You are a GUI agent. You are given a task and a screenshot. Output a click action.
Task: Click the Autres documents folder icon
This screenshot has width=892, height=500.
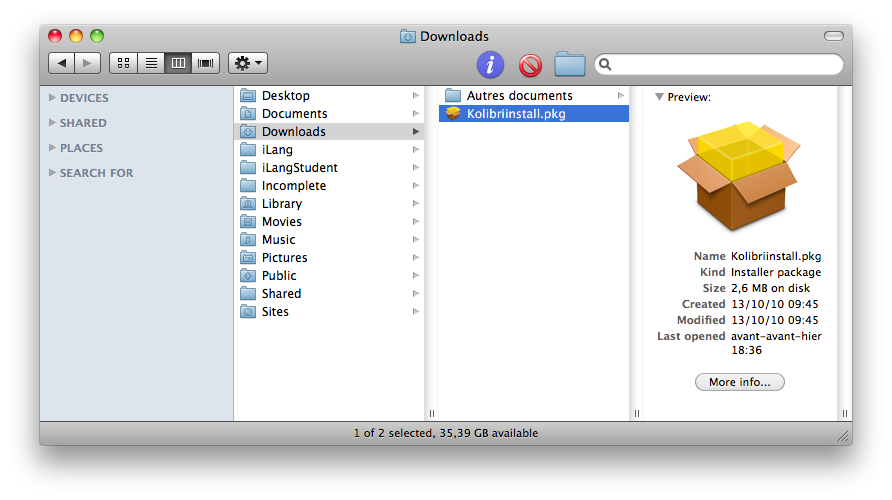(453, 95)
